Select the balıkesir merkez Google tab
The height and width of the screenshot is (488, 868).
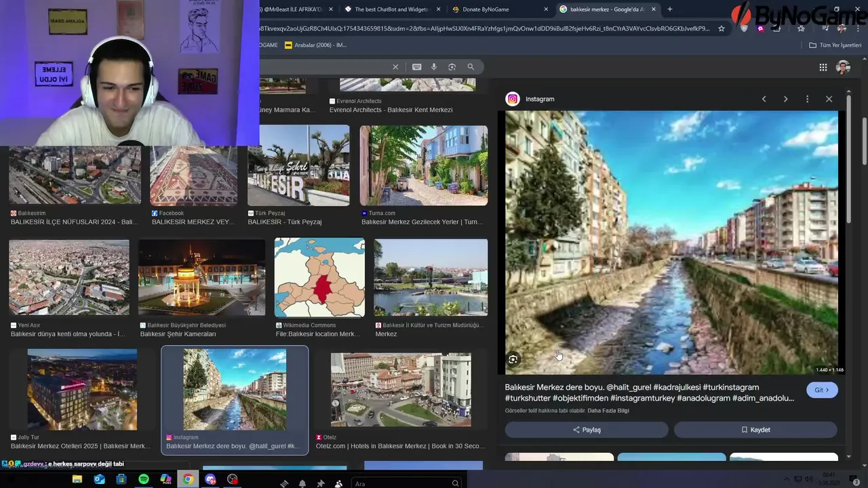(608, 9)
